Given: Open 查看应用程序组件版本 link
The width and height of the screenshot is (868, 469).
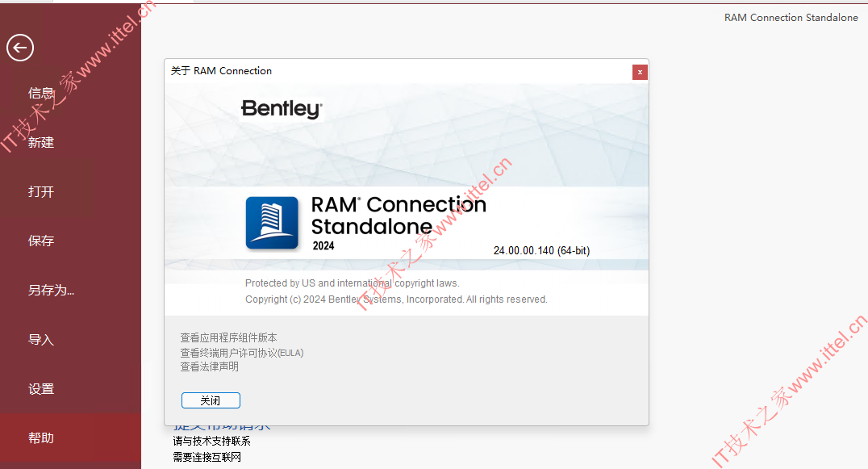Looking at the screenshot, I should click(228, 337).
